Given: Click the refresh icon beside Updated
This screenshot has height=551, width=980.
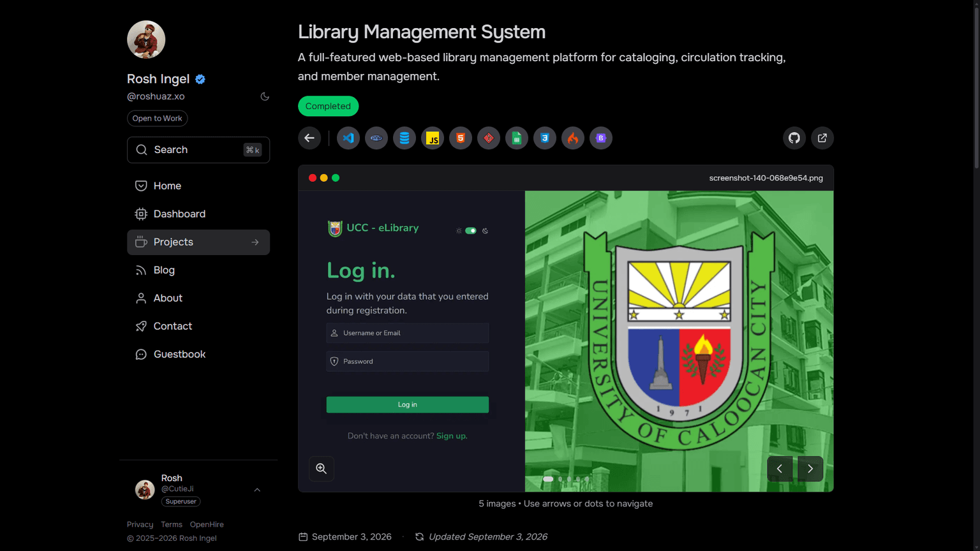Looking at the screenshot, I should click(x=419, y=537).
